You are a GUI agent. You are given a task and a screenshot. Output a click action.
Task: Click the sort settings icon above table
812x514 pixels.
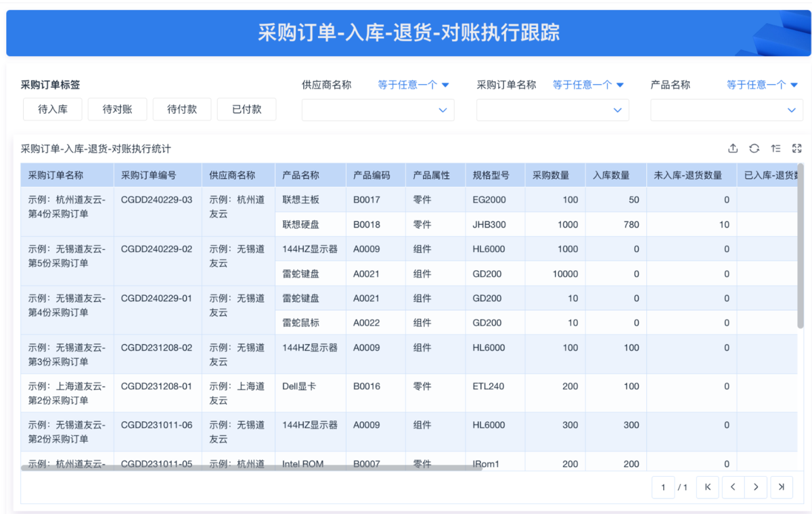(x=775, y=148)
